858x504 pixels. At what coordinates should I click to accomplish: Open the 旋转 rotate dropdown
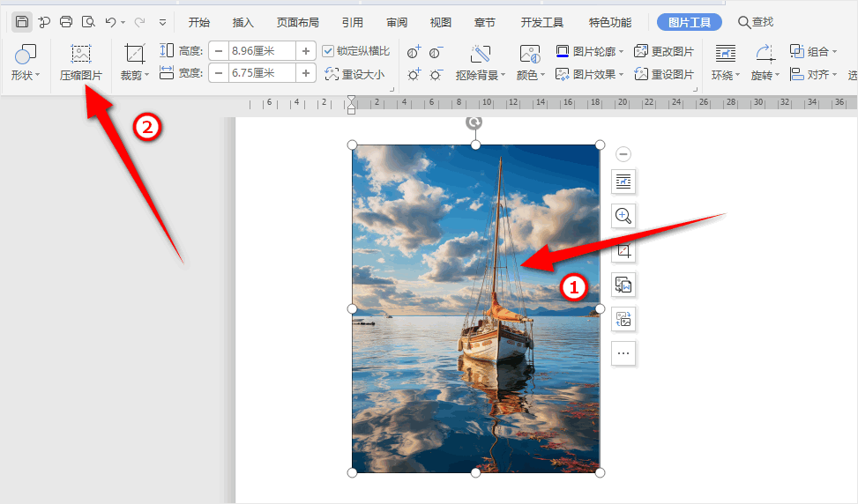[765, 63]
